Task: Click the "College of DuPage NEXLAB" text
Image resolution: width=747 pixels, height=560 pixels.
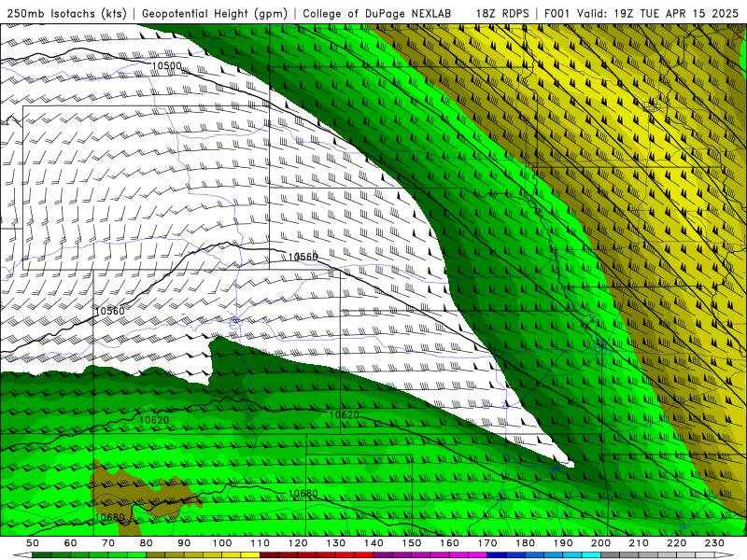Action: click(x=377, y=13)
